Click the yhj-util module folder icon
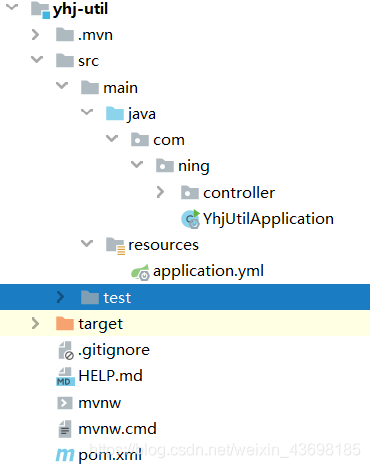Screen dimensions: 370x468 click(x=40, y=9)
